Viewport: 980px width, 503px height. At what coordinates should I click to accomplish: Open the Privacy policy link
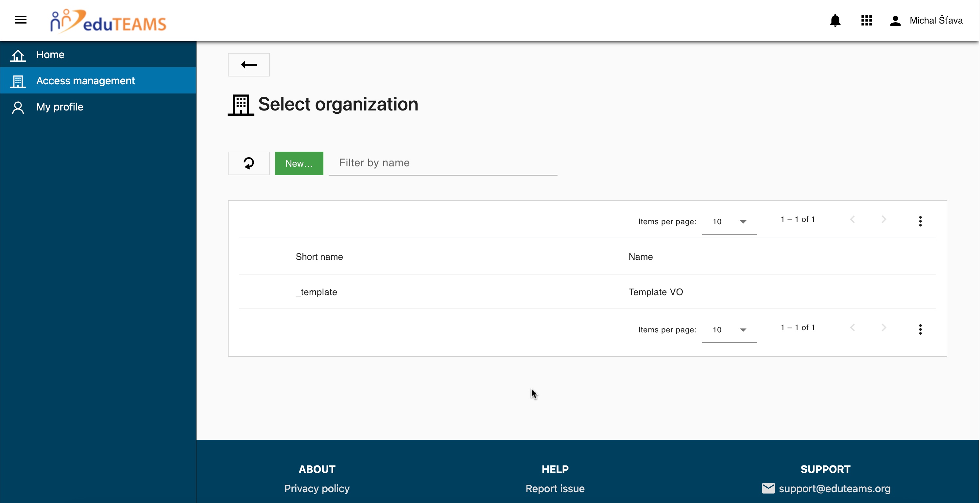pyautogui.click(x=317, y=488)
